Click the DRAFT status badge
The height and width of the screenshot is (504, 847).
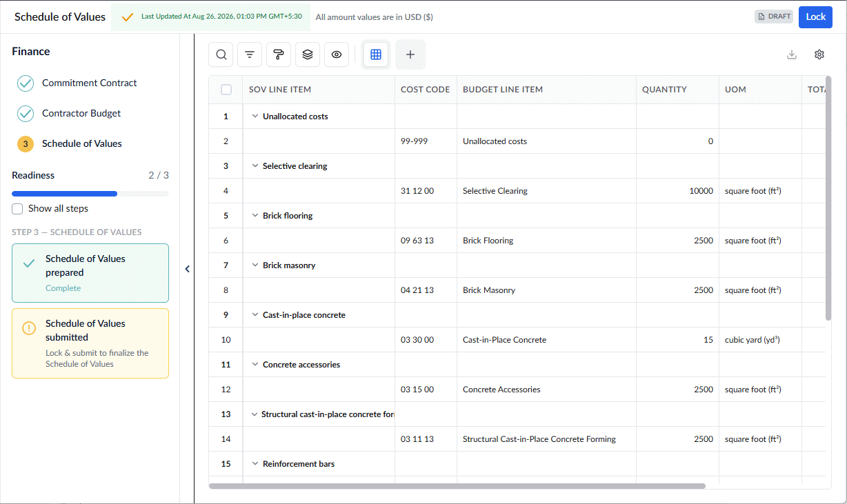(x=774, y=17)
